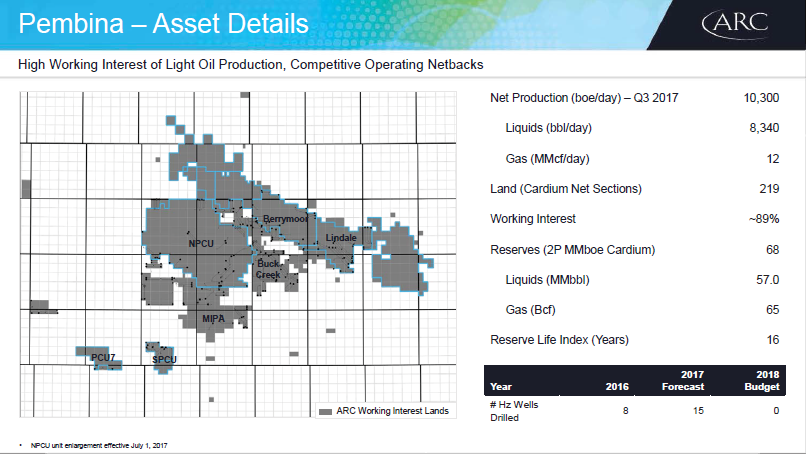Click the liquids reserves value 57.0
The width and height of the screenshot is (806, 454).
coord(767,280)
